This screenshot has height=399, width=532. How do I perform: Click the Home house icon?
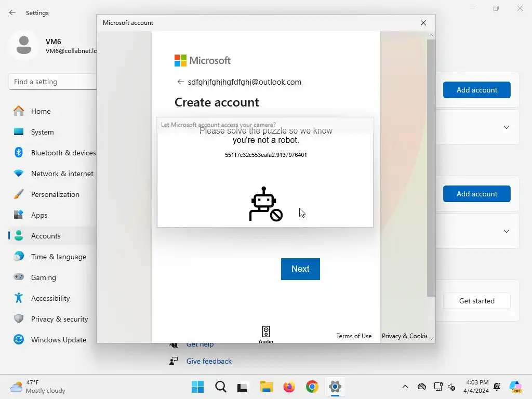pos(19,111)
